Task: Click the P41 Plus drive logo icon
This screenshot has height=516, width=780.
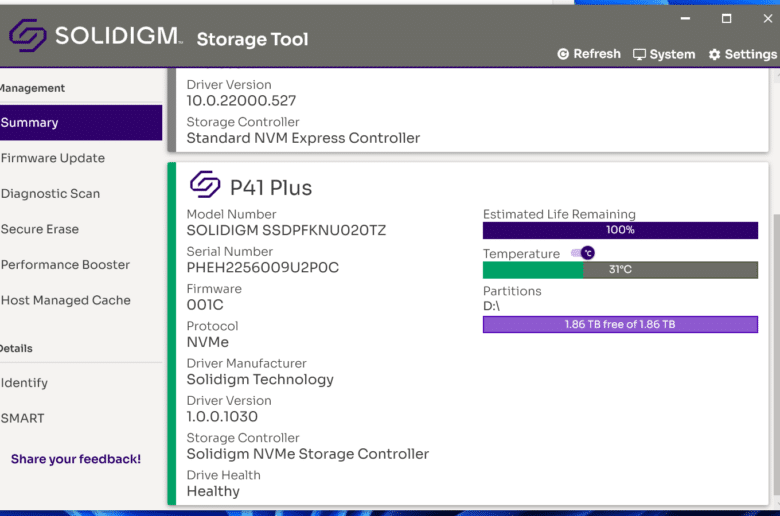Action: [205, 184]
